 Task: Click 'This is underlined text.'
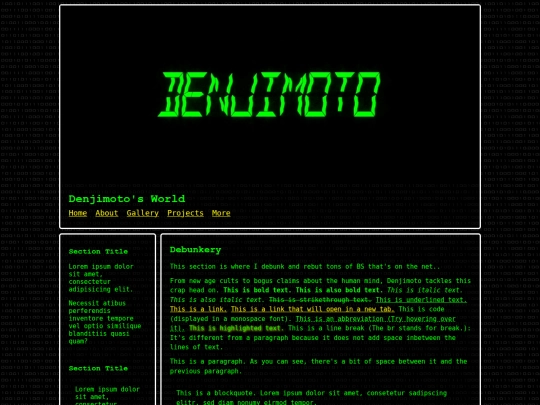click(x=421, y=300)
